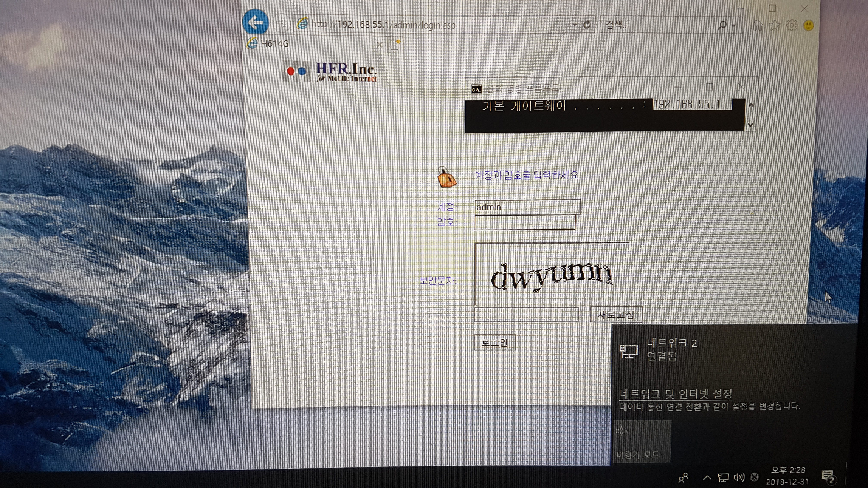Open a new blank tab
This screenshot has height=488, width=868.
coord(395,45)
